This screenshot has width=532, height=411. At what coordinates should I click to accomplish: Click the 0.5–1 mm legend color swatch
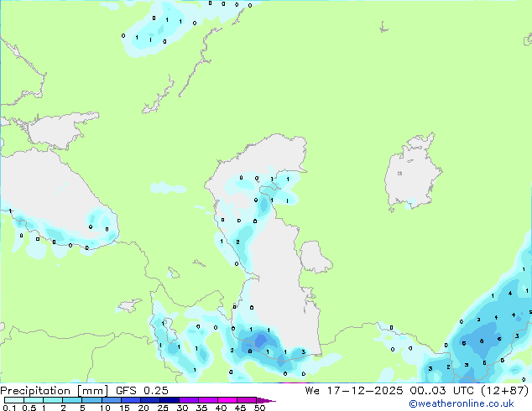[34, 400]
